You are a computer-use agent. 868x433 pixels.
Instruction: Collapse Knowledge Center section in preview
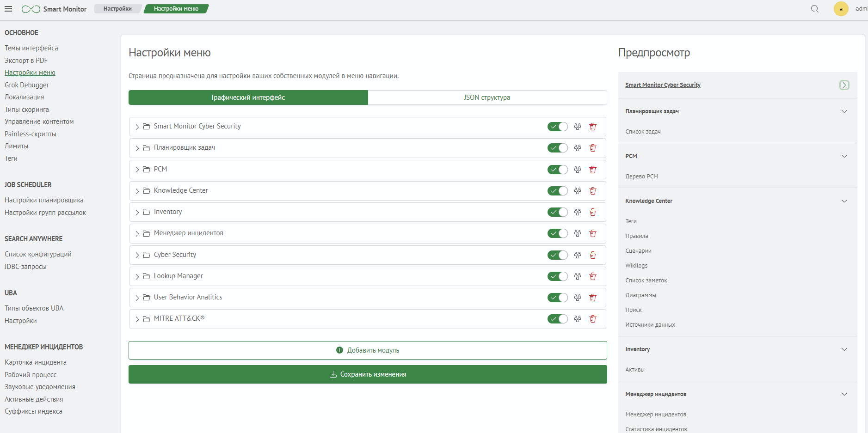[844, 201]
